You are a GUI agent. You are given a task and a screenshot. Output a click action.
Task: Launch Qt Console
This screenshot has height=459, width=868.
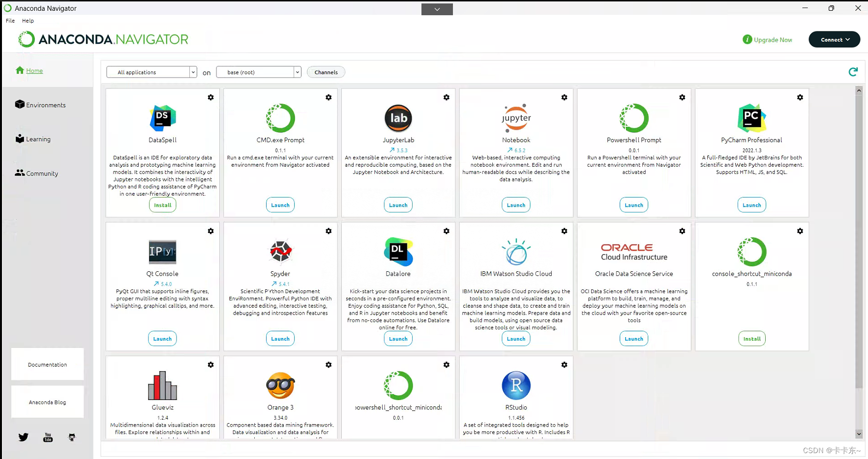[x=162, y=339]
